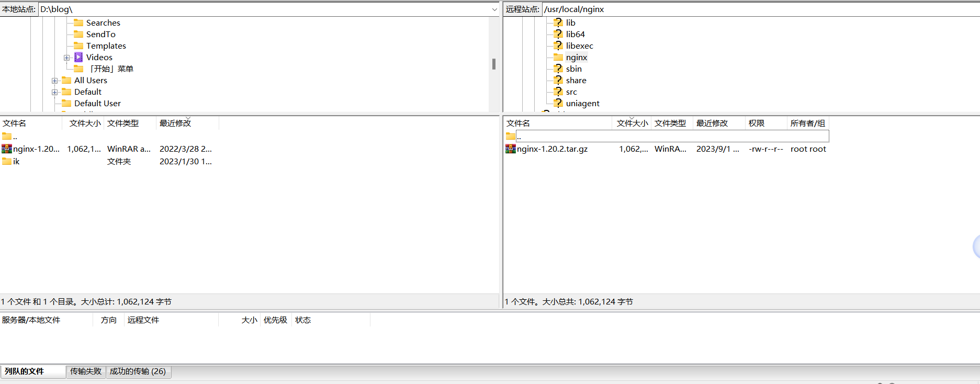Image resolution: width=980 pixels, height=384 pixels.
Task: Click the All Users folder icon
Action: tap(66, 80)
